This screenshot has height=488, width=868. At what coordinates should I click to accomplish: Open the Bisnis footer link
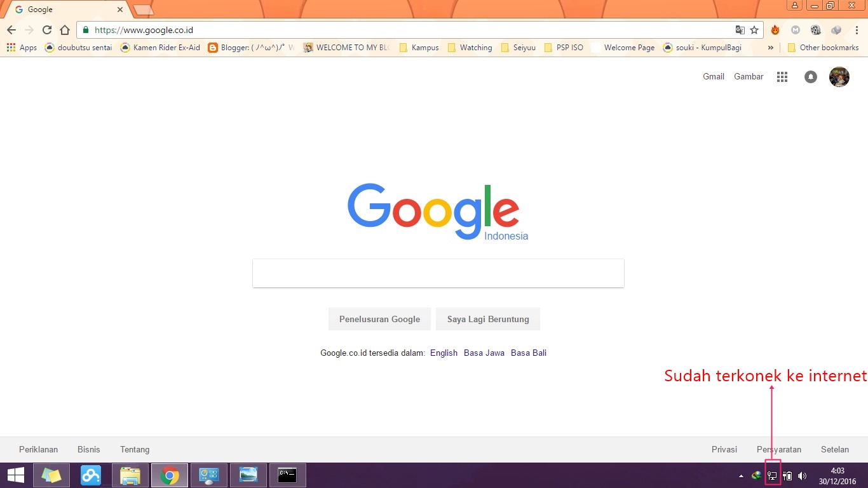(89, 449)
